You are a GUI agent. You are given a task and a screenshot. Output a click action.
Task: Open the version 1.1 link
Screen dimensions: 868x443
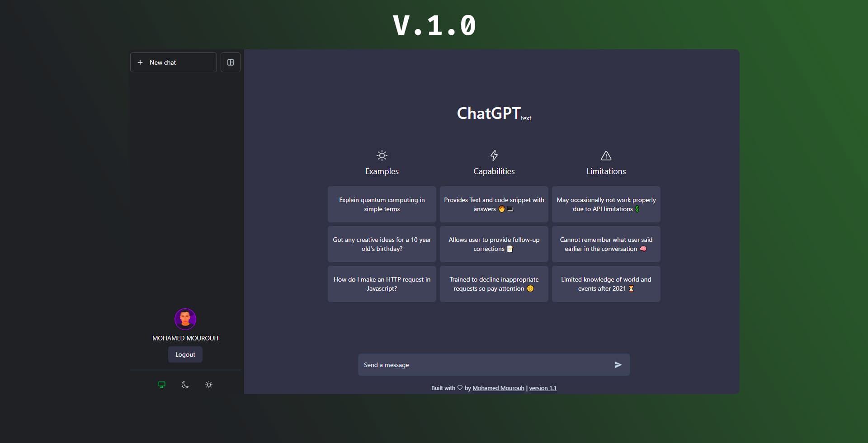(x=542, y=388)
